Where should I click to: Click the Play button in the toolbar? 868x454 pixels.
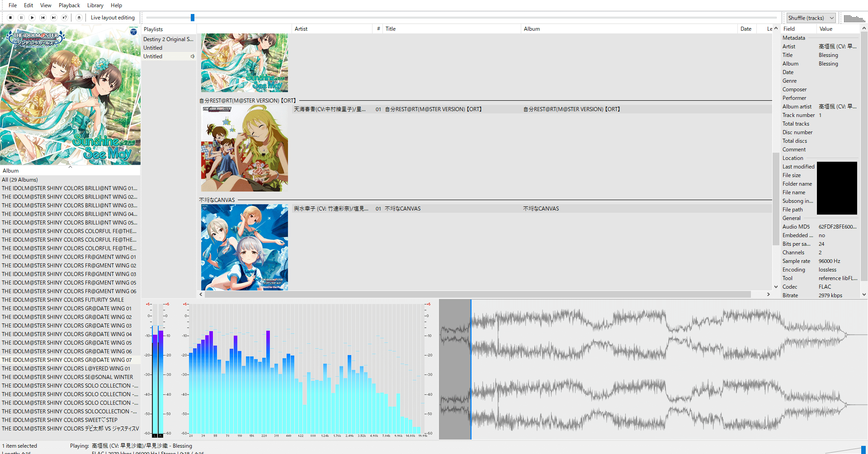point(32,18)
